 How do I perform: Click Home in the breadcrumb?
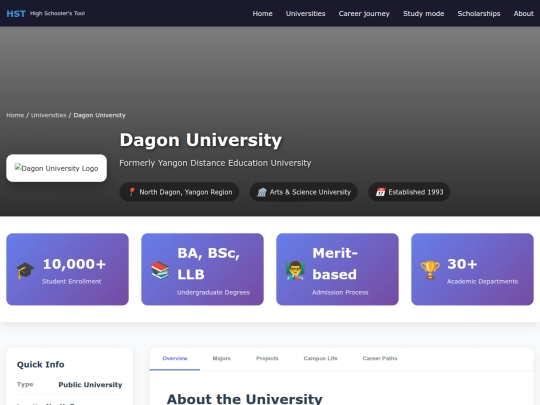pyautogui.click(x=15, y=115)
